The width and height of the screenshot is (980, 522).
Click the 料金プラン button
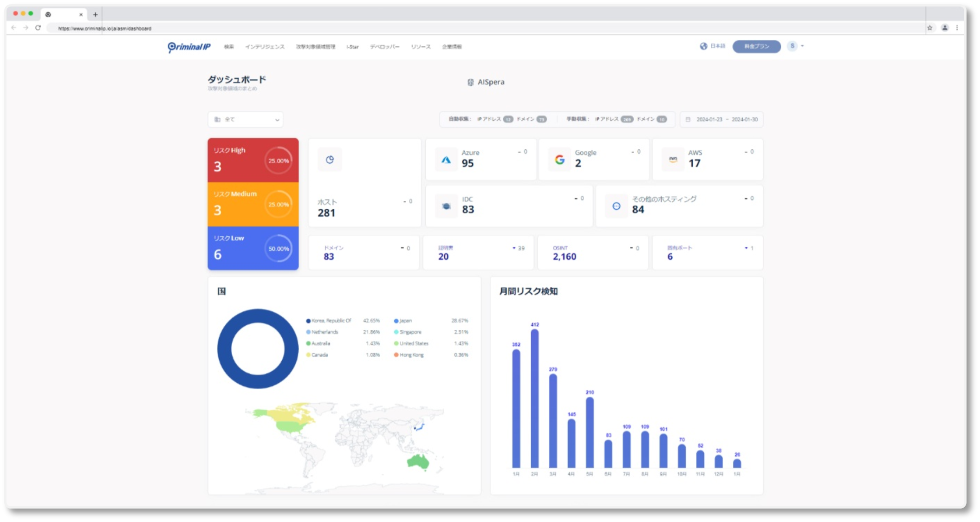pyautogui.click(x=756, y=46)
